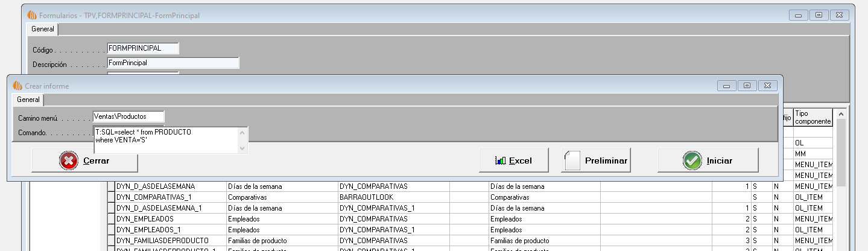The height and width of the screenshot is (251, 868).
Task: Select the General tab in Crear informe
Action: point(28,100)
